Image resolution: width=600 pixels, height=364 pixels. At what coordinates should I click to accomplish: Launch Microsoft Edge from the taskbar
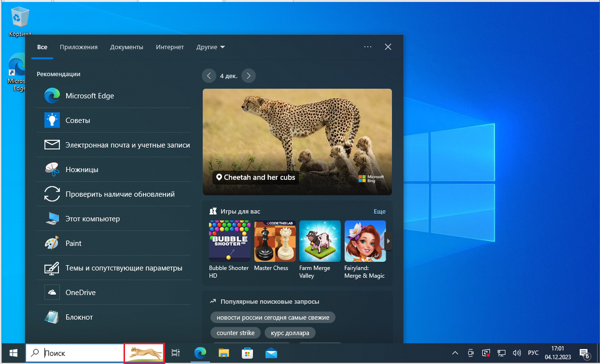coord(200,353)
